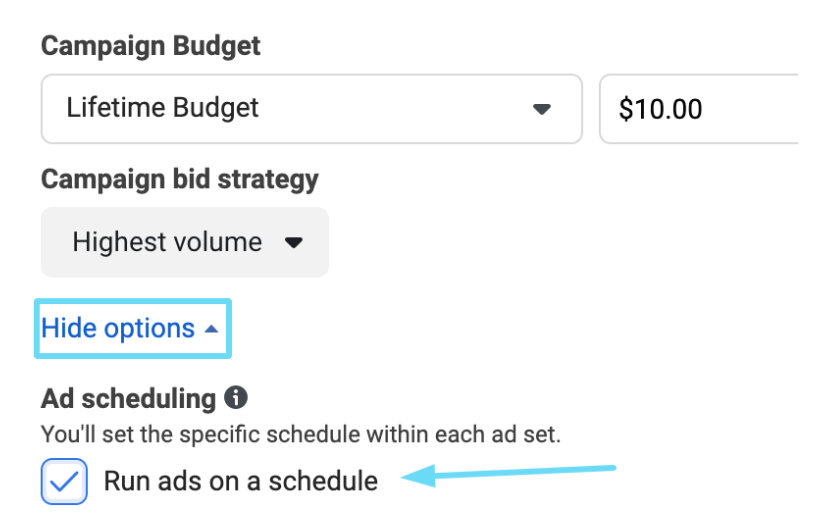This screenshot has height=513, width=837.
Task: Click the Campaign bid strategy heading
Action: 180,179
